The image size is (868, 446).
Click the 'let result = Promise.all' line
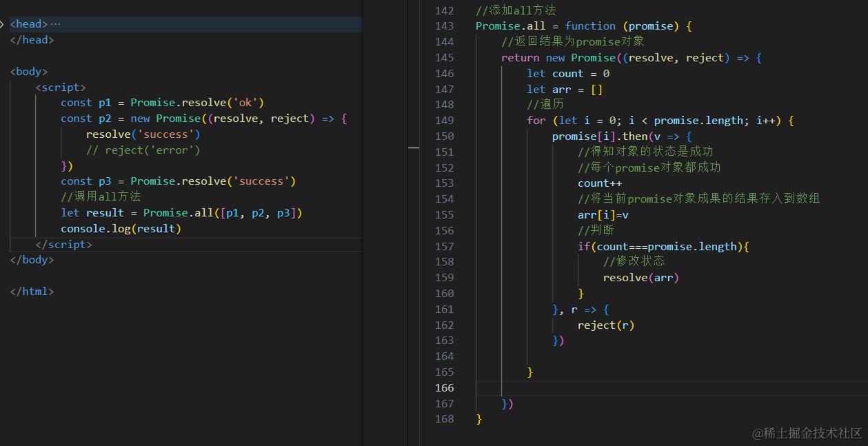[181, 213]
